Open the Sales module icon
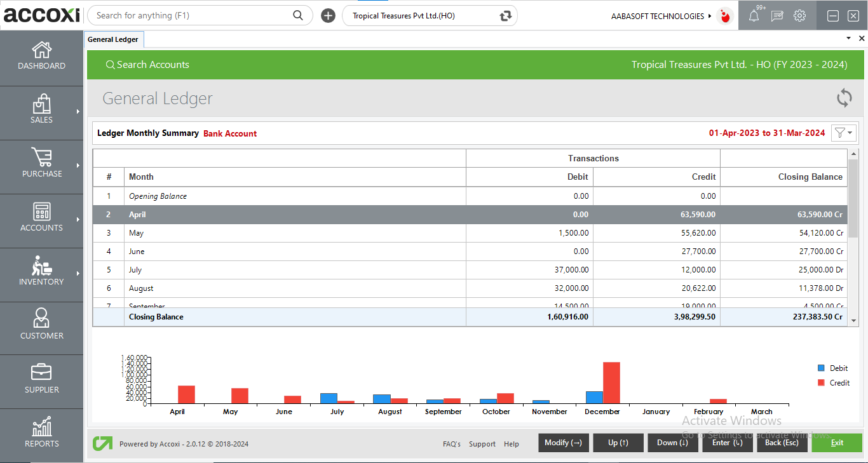This screenshot has width=868, height=463. [x=41, y=104]
